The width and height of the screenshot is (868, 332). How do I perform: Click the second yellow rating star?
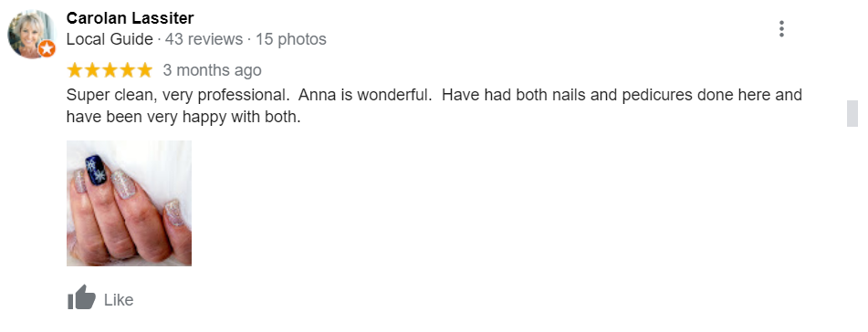coord(92,70)
